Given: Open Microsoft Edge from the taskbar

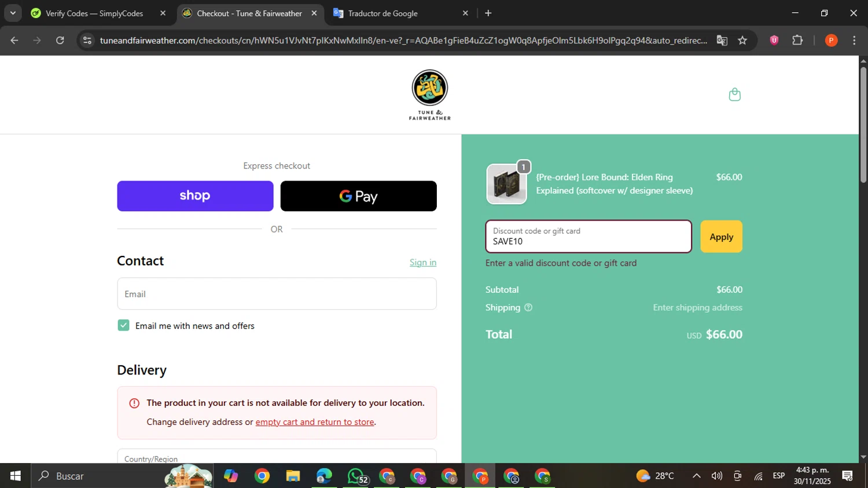Looking at the screenshot, I should [324, 476].
